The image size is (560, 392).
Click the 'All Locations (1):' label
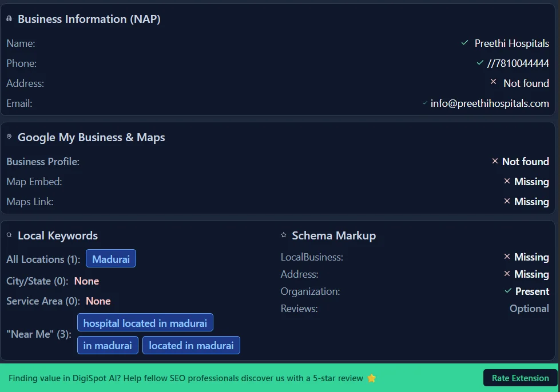(x=43, y=259)
